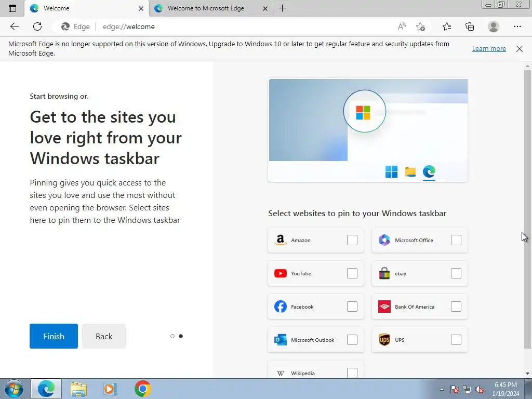Image resolution: width=532 pixels, height=399 pixels.
Task: Click the taskbar preview illustration
Action: click(x=368, y=130)
